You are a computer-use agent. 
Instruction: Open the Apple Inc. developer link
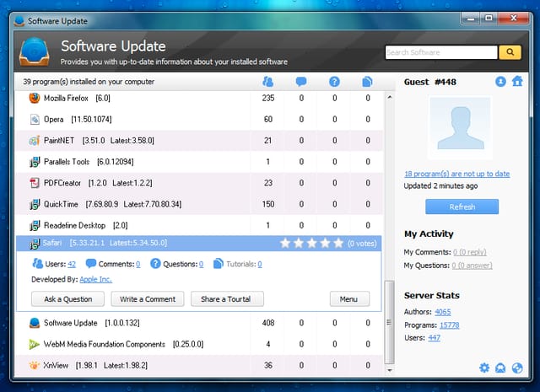tap(95, 279)
